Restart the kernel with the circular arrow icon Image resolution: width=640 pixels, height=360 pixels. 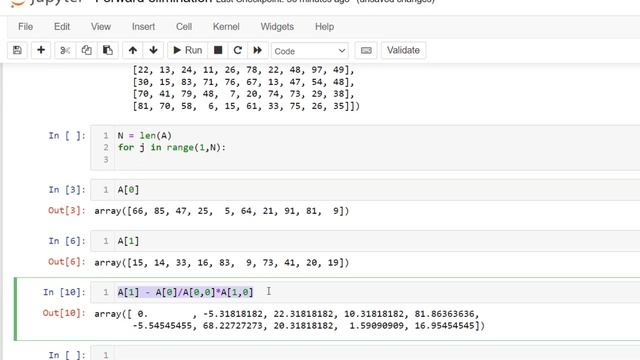[238, 50]
